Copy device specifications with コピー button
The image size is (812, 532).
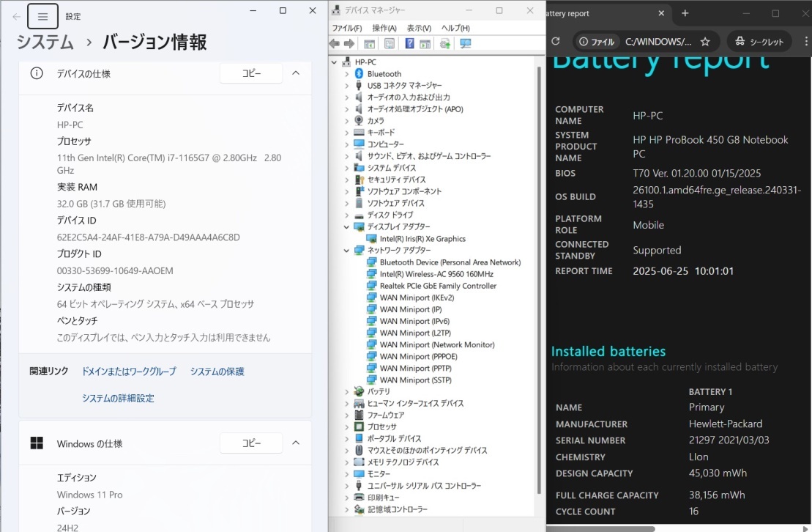pos(251,73)
